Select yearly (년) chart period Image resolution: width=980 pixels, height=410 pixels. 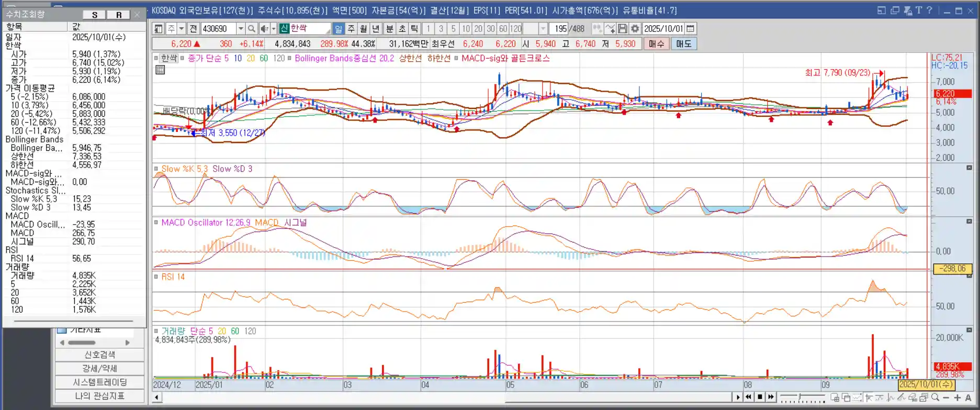point(376,29)
